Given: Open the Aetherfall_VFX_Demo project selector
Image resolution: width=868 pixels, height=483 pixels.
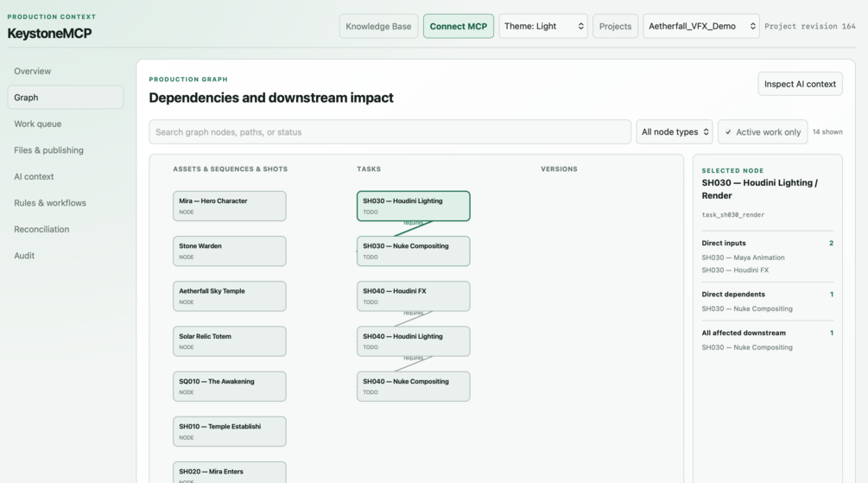Looking at the screenshot, I should point(700,26).
